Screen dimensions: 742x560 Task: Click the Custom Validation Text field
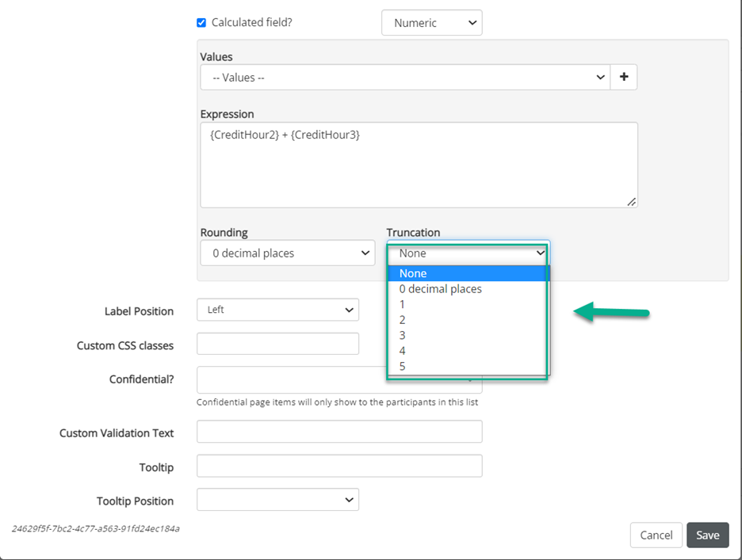[x=339, y=432]
